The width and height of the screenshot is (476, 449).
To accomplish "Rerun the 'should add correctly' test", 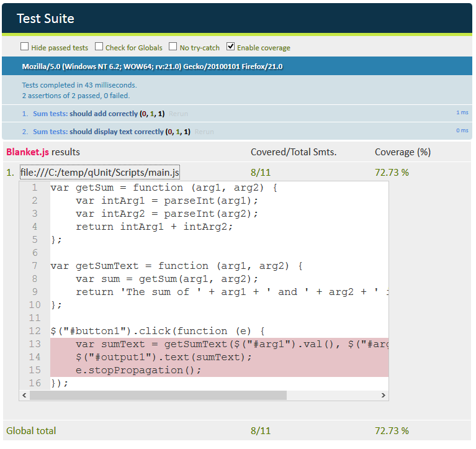I will pos(178,114).
